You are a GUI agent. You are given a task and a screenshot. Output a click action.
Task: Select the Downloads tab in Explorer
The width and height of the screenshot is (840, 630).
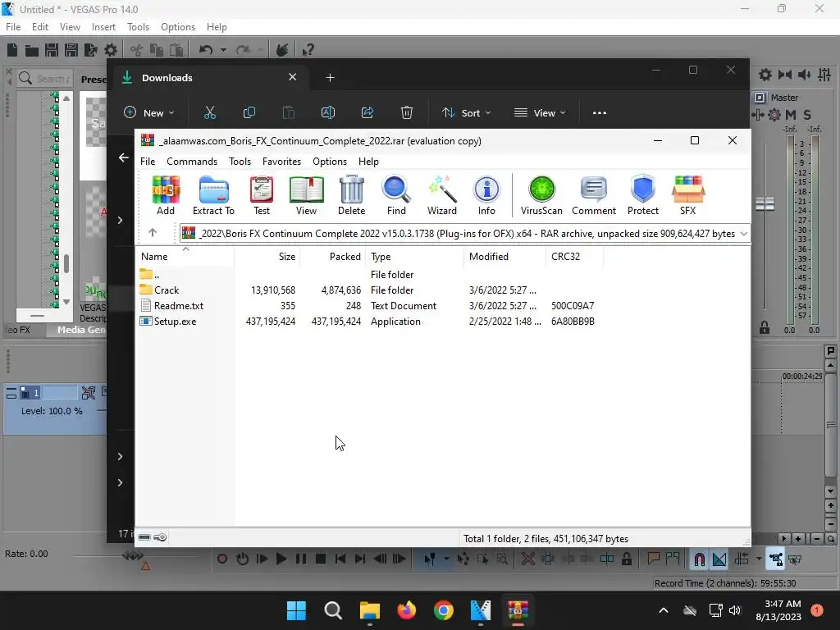click(209, 78)
